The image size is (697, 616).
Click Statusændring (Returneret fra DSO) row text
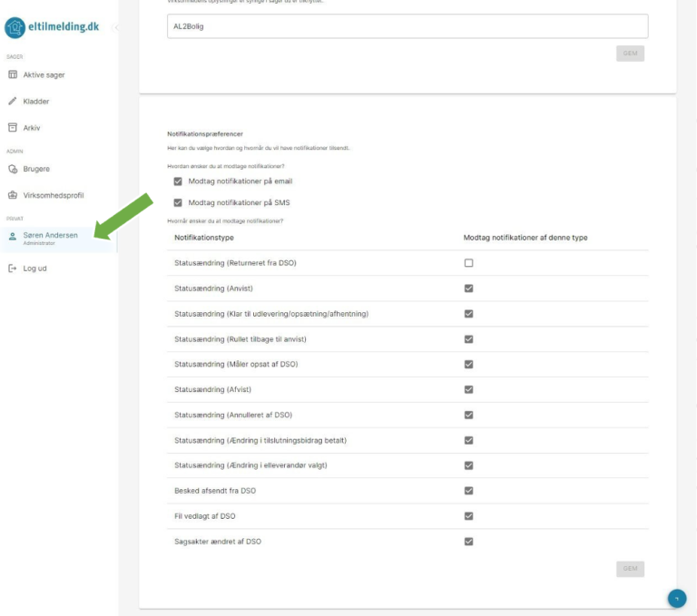(235, 263)
